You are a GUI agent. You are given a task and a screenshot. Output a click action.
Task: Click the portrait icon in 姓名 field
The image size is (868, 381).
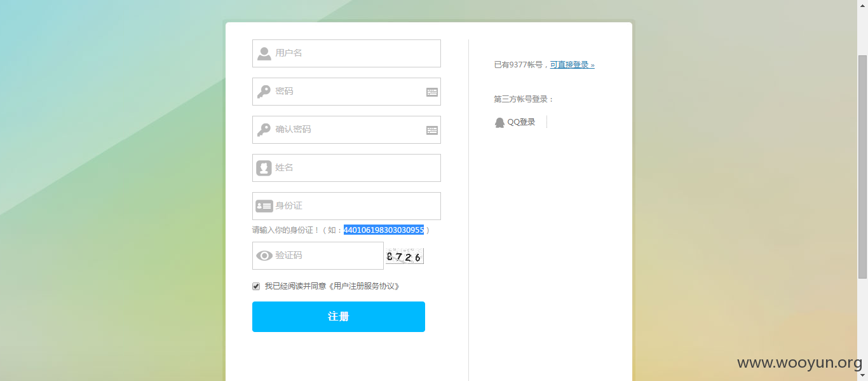(264, 168)
